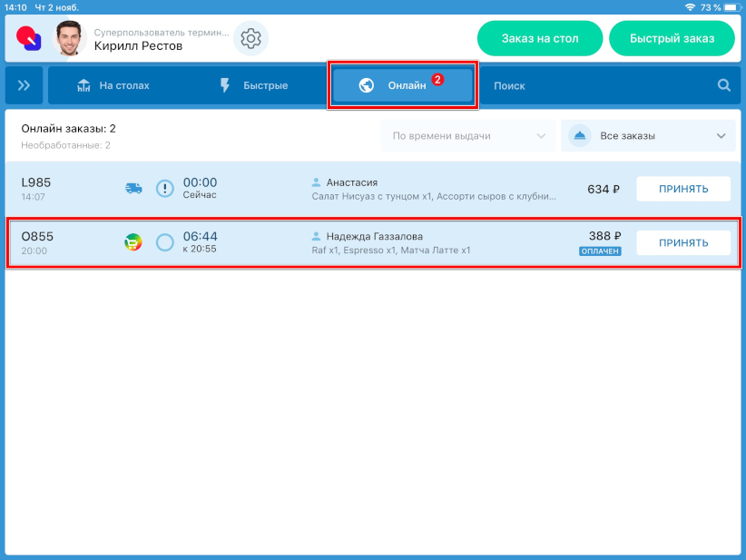Click the circle status icon on O855
This screenshot has height=560, width=746.
(165, 242)
